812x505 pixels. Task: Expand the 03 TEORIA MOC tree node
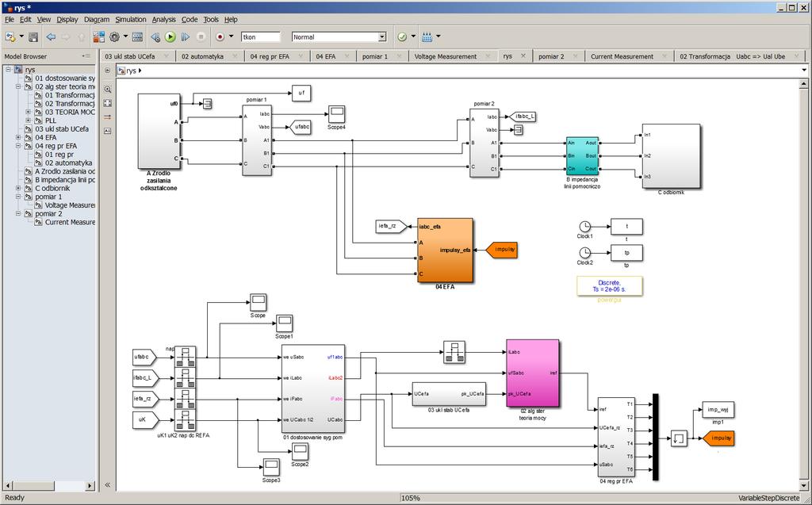tap(29, 112)
